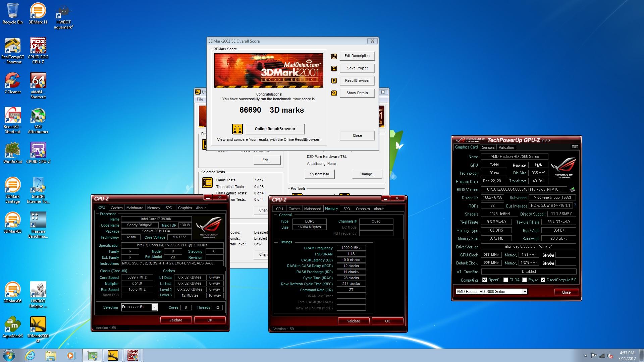Click the clock showing 4:53 PM
The width and height of the screenshot is (644, 362).
[627, 356]
